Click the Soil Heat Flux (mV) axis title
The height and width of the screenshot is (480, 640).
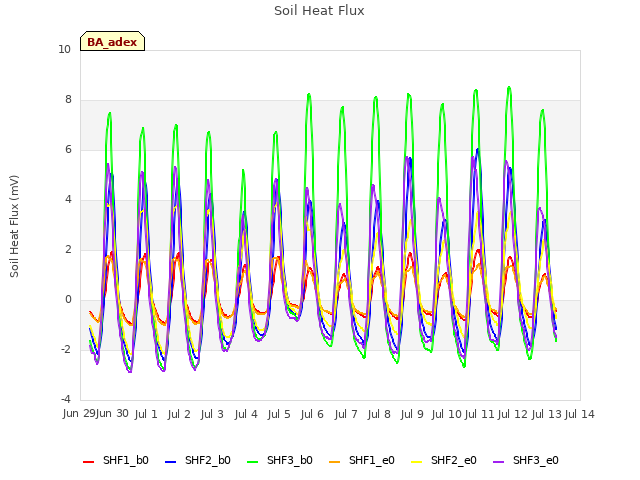pos(14,226)
